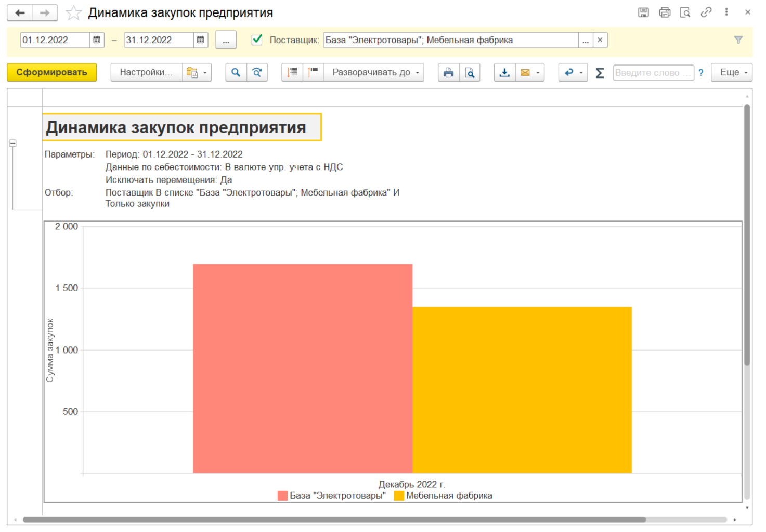Open Настройки report settings

point(146,73)
